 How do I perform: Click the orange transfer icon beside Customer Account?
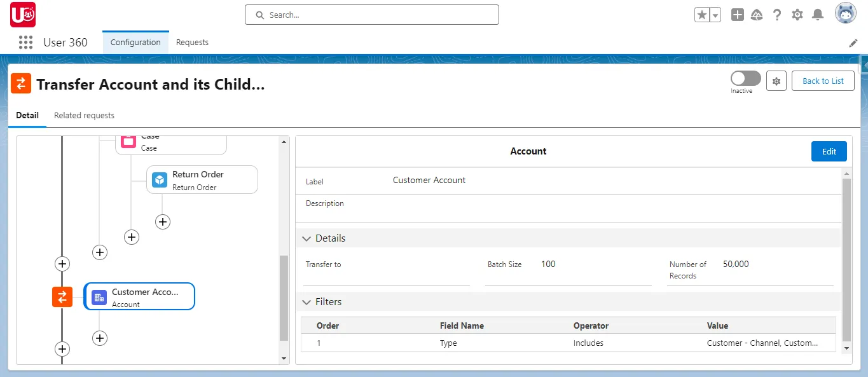[x=62, y=296]
